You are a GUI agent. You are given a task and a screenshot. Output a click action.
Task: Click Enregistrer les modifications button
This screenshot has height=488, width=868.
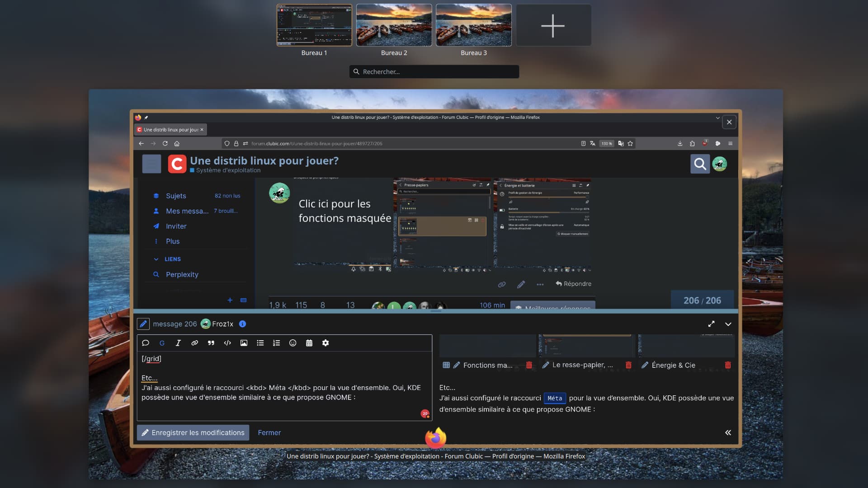tap(193, 432)
